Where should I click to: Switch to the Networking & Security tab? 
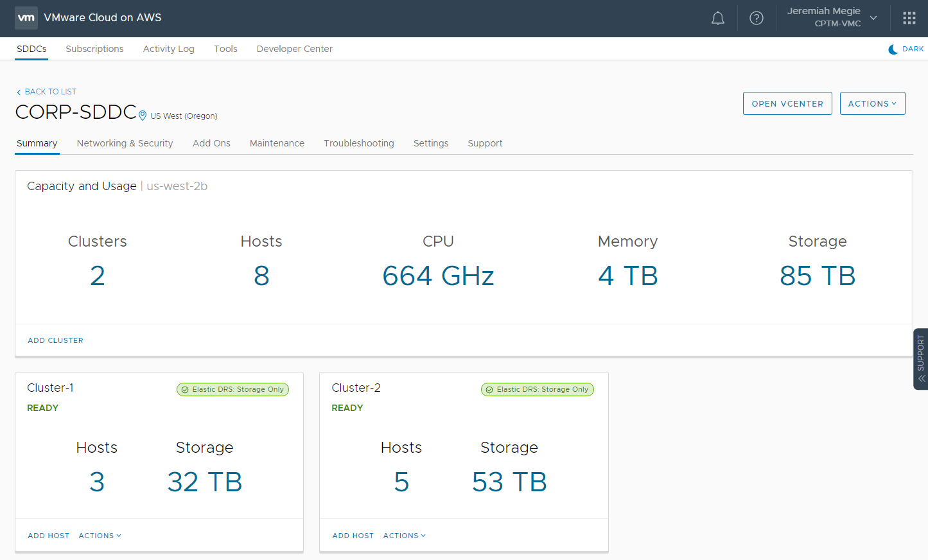point(125,143)
